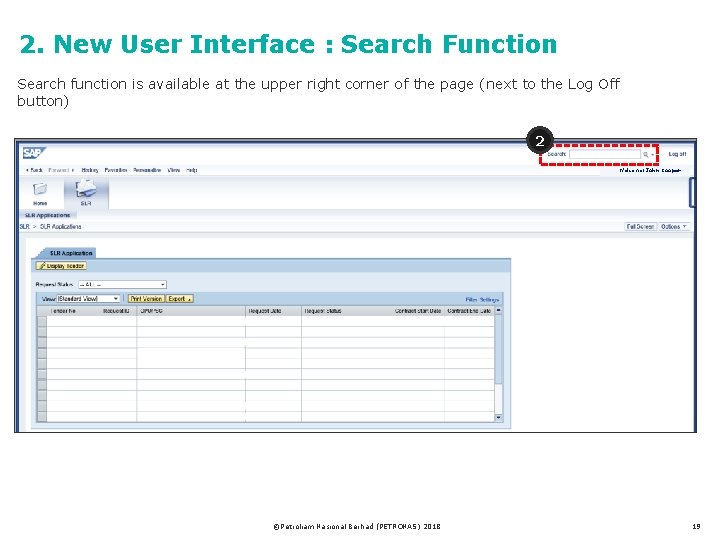Screen dimensions: 720x540
Task: Click the Settings link
Action: [489, 299]
